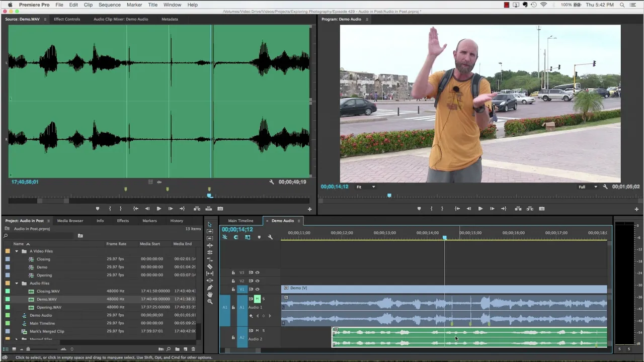
Task: Click the Program monitor playhead
Action: tap(389, 195)
